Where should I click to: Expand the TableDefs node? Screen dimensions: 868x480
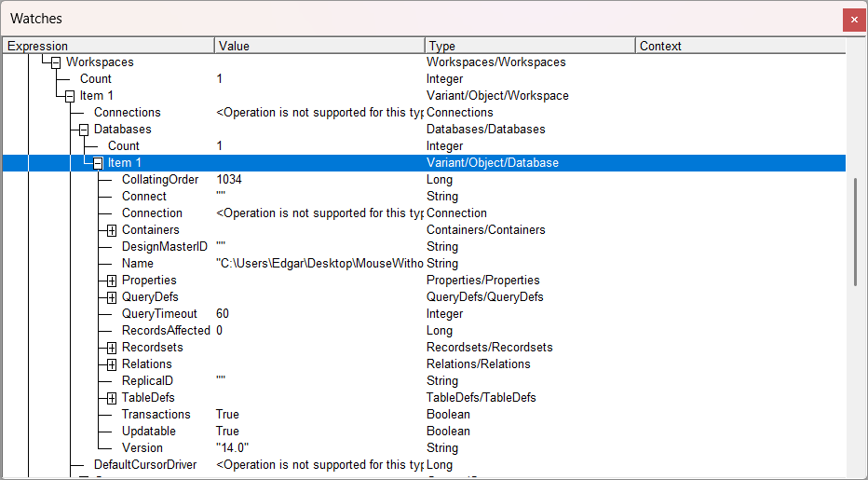click(x=111, y=398)
